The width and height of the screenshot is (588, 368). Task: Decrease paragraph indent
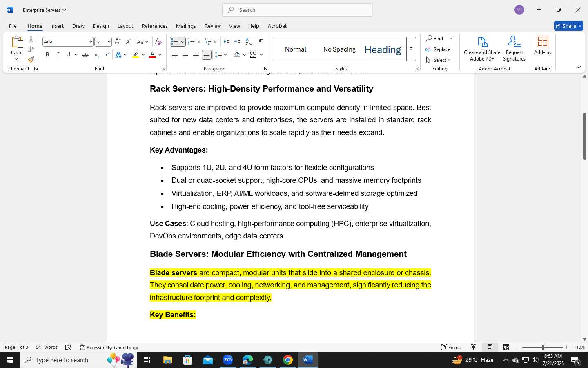tap(227, 42)
